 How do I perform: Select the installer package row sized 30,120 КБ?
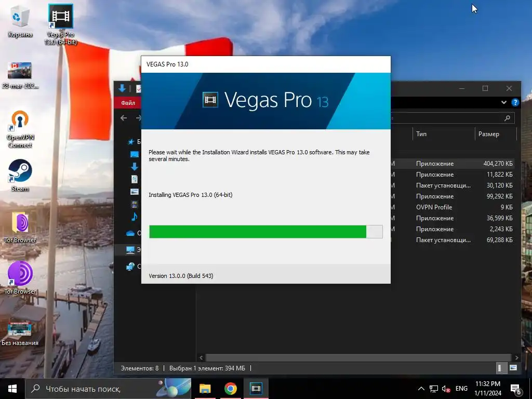coord(453,185)
